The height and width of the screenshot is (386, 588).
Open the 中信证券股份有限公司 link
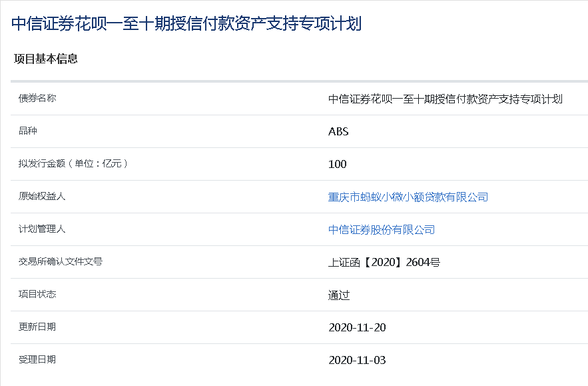[382, 229]
